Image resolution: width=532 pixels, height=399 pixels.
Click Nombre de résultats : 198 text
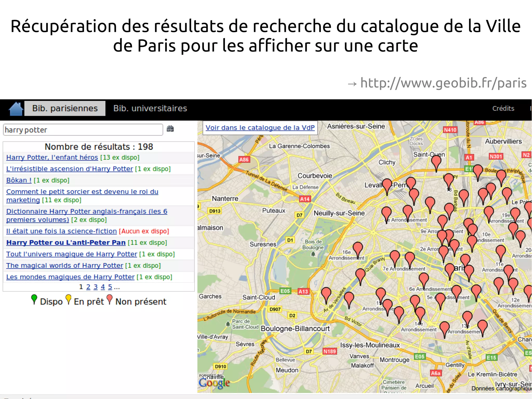point(99,147)
